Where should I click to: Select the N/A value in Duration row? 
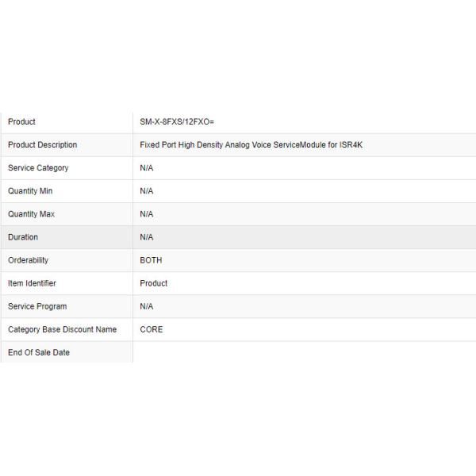(x=147, y=237)
